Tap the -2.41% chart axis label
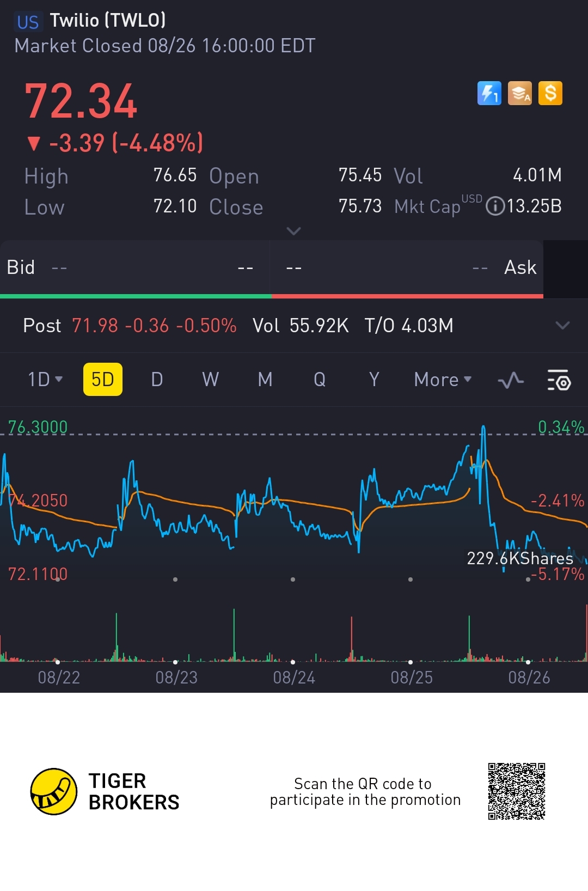Viewport: 588px width, 891px height. point(558,501)
